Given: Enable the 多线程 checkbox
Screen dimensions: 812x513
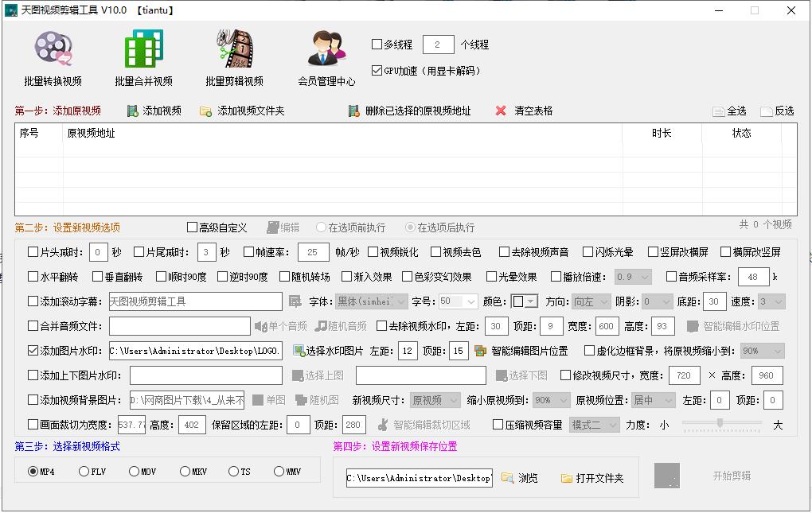Looking at the screenshot, I should [x=376, y=45].
